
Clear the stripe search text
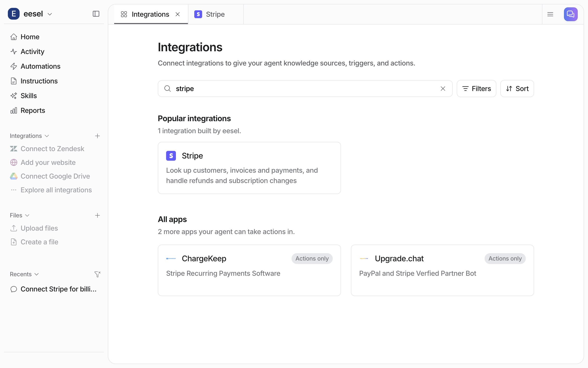coord(443,89)
